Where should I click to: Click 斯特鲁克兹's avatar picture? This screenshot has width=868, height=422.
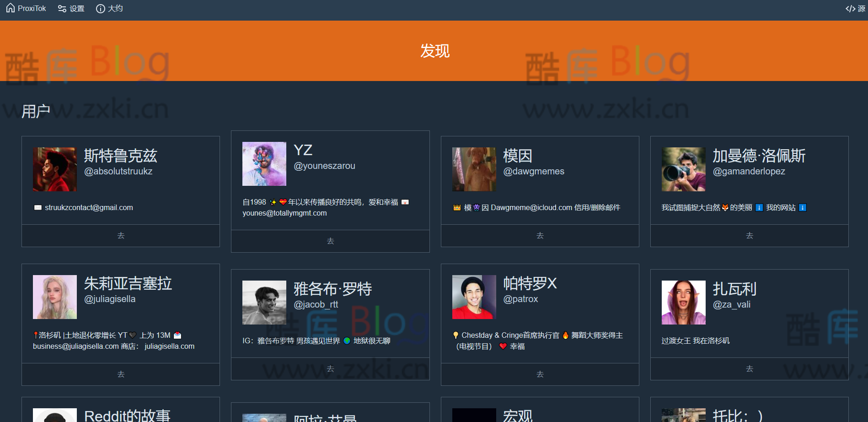coord(54,169)
